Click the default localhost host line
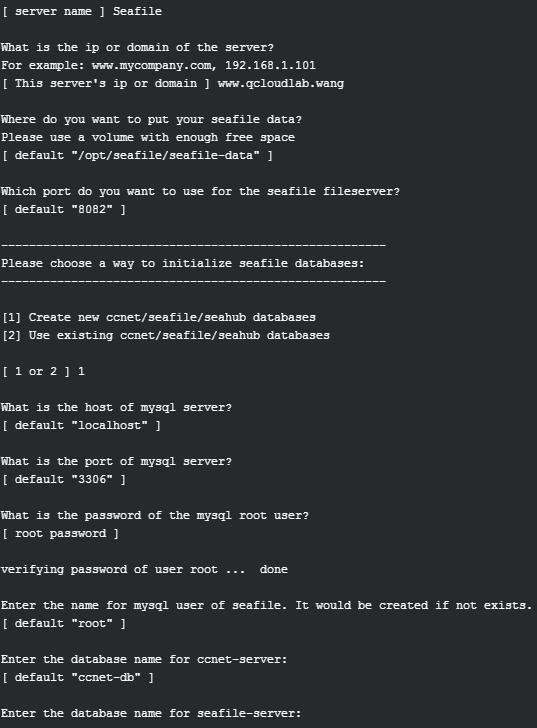Viewport: 537px width, 728px height. point(81,425)
